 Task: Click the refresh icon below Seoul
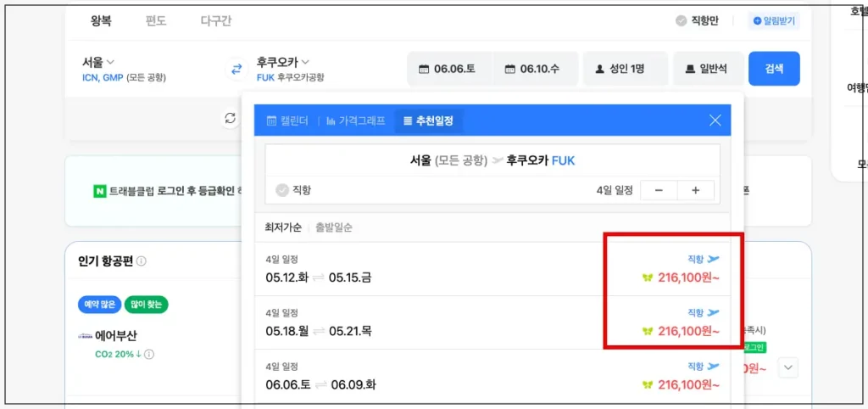pos(230,118)
